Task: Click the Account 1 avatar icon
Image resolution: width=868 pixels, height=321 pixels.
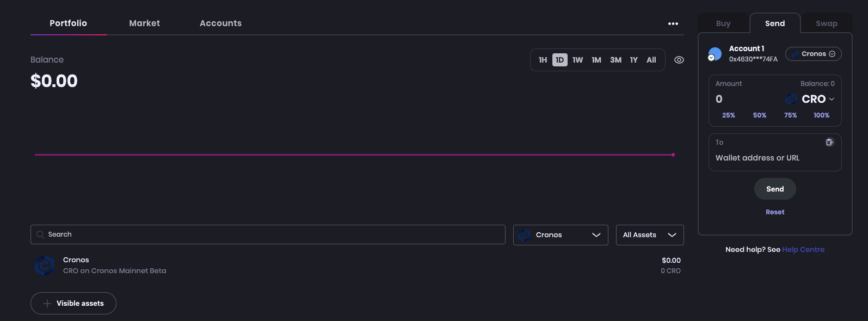Action: [715, 54]
